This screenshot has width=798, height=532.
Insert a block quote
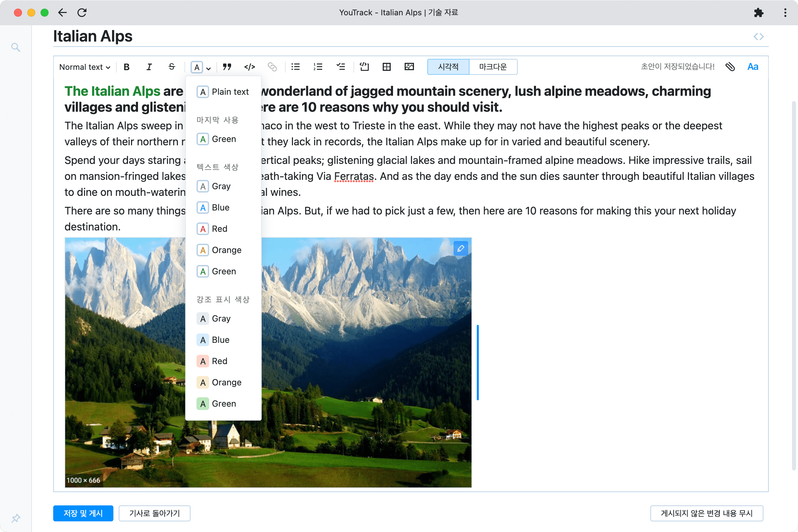tap(227, 67)
